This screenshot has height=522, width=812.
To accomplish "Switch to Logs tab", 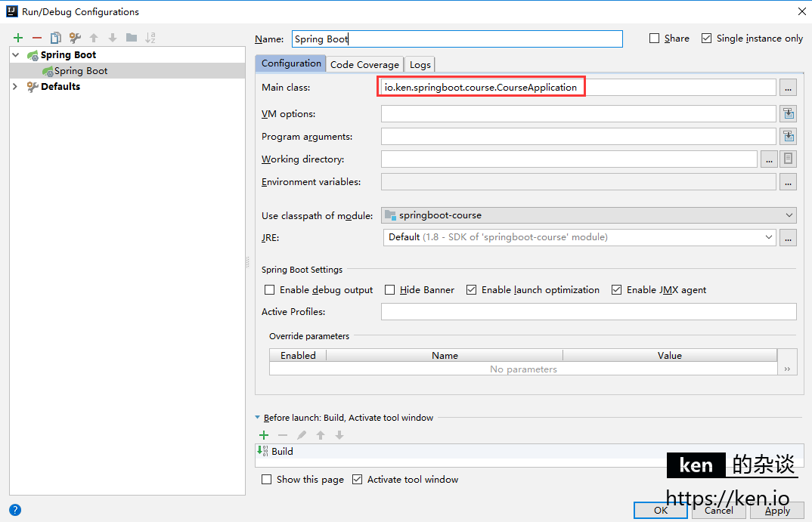I will [x=420, y=65].
